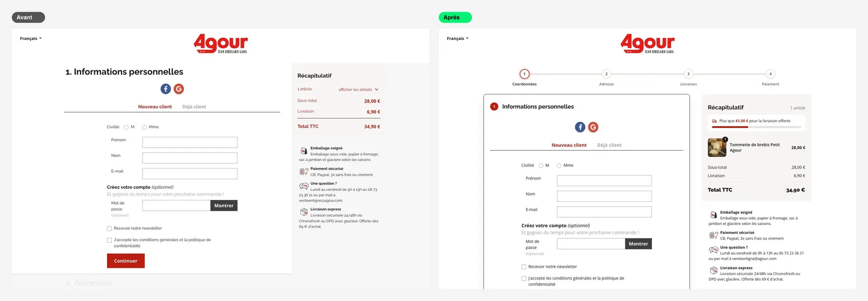
Task: Click Montrer password button in Après panel
Action: 638,244
